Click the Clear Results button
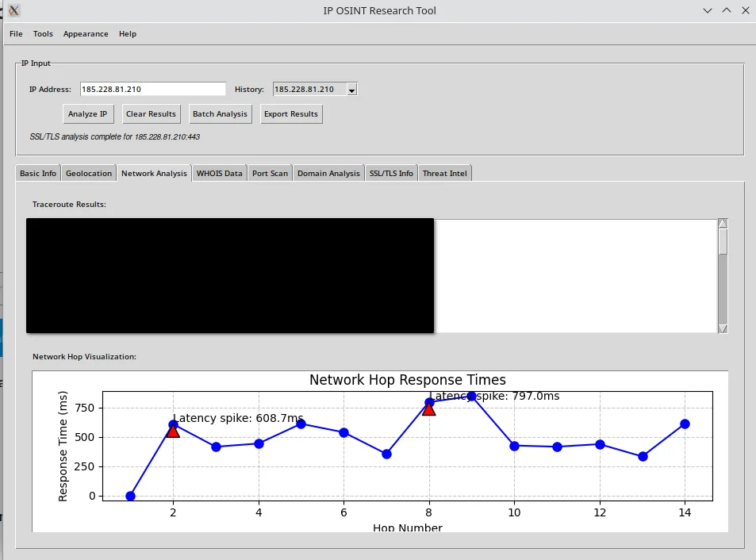This screenshot has width=756, height=560. click(151, 114)
